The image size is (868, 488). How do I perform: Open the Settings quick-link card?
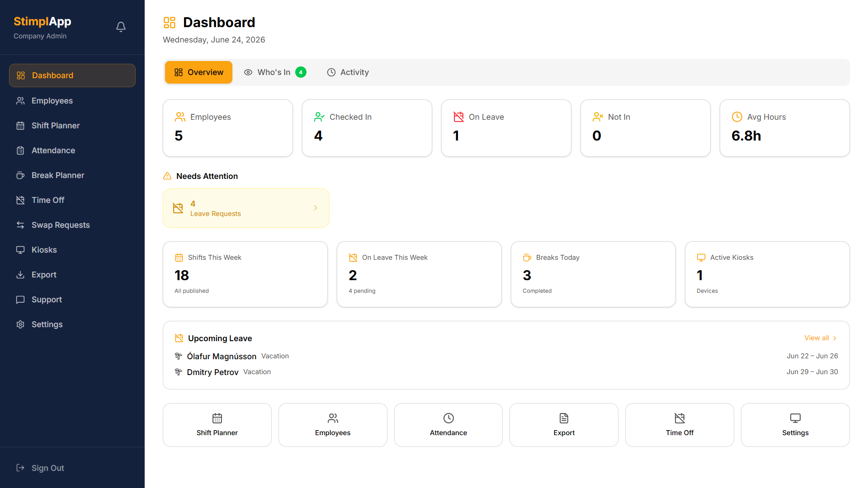click(795, 425)
